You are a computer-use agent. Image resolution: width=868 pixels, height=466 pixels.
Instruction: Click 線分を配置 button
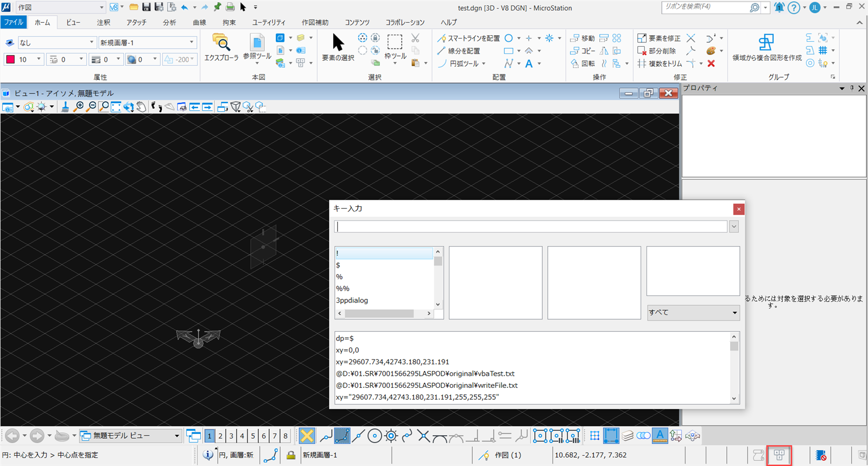459,51
